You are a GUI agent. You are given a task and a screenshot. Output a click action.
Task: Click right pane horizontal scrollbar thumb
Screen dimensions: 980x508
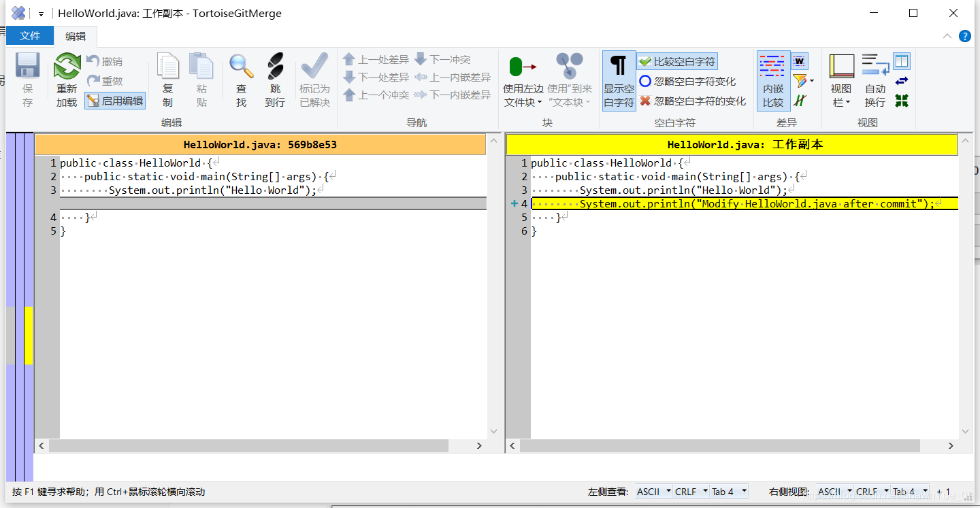(719, 445)
